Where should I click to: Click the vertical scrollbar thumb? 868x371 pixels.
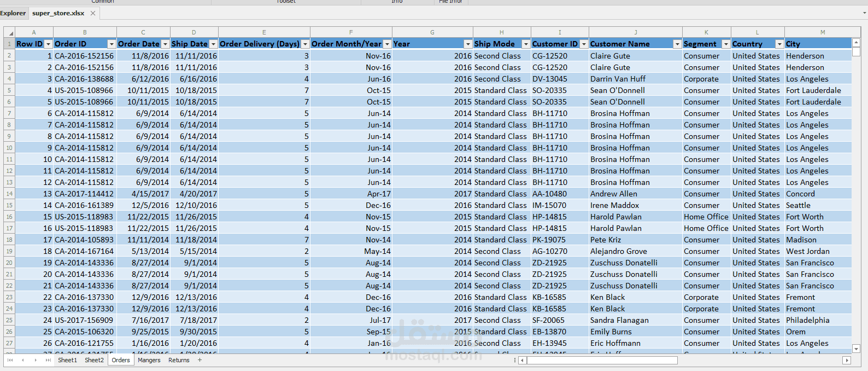tap(857, 52)
